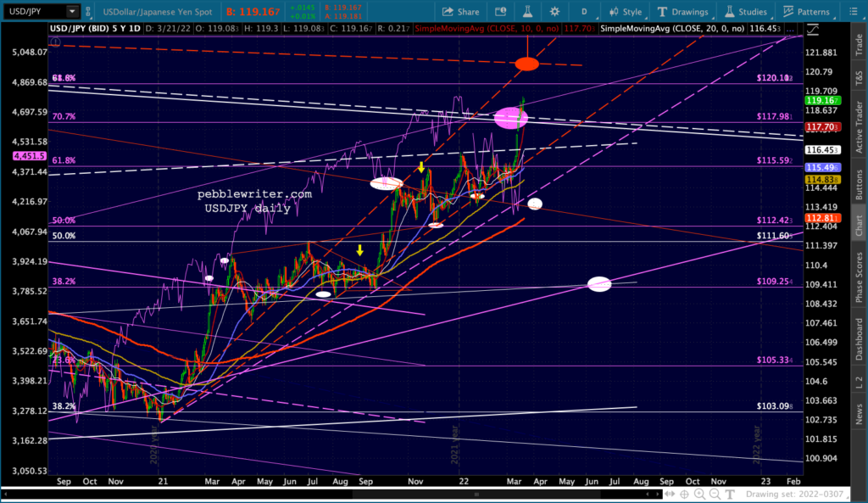Toggle the curve scale icon above price axis
This screenshot has height=503, width=868.
coord(813,30)
